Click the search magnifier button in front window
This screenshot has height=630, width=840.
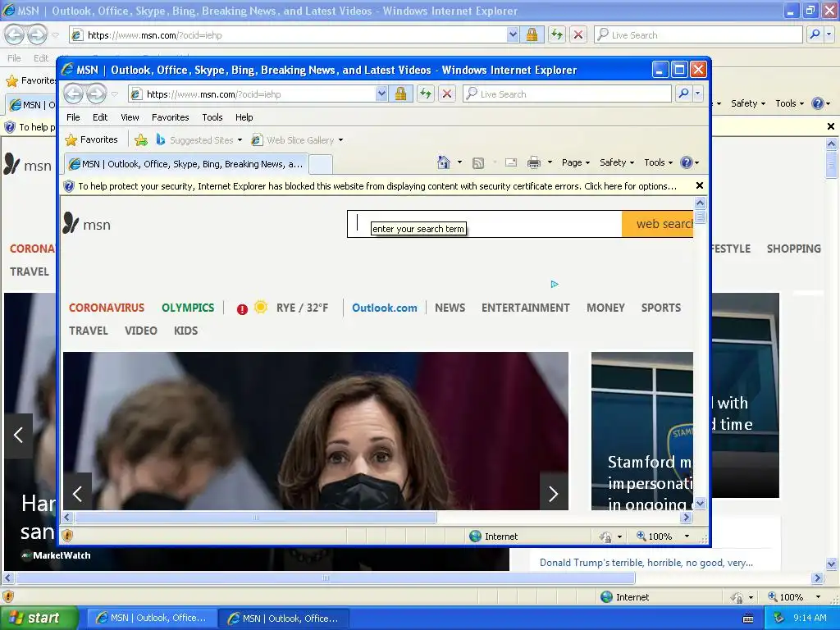pos(683,94)
